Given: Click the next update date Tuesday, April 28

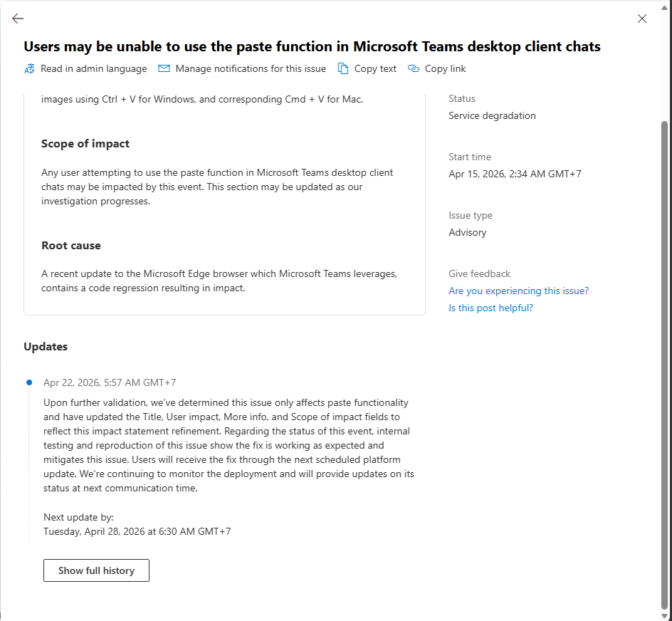Looking at the screenshot, I should 137,531.
